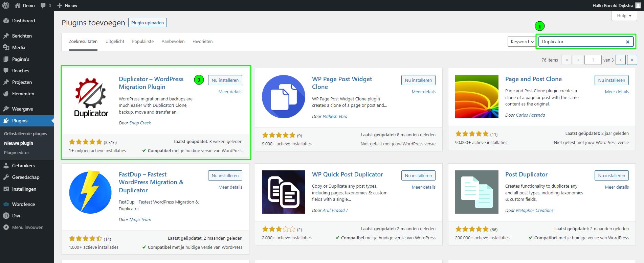
Task: Install the Page and Post Clone plugin
Action: tap(612, 80)
